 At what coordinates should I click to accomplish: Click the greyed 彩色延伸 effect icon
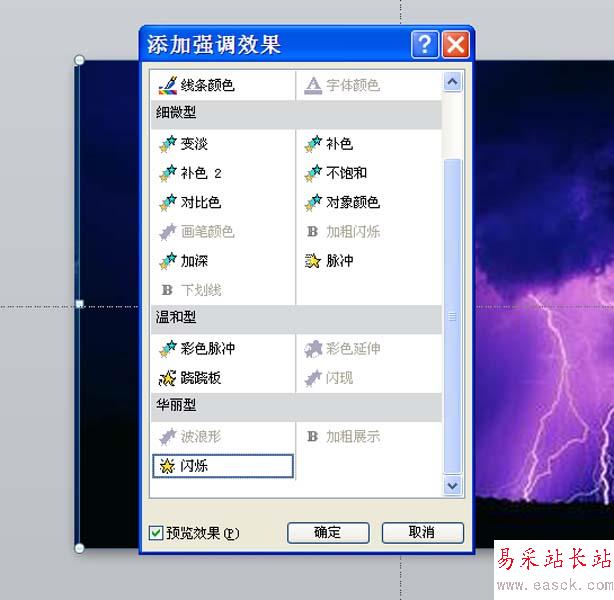tap(313, 349)
